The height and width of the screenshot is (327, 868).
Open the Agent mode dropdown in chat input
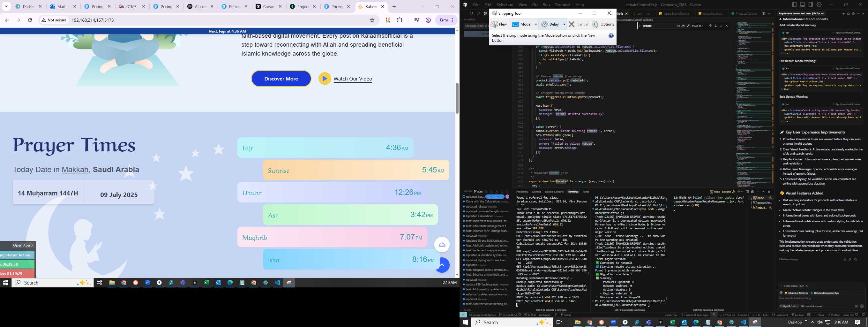[x=789, y=306]
